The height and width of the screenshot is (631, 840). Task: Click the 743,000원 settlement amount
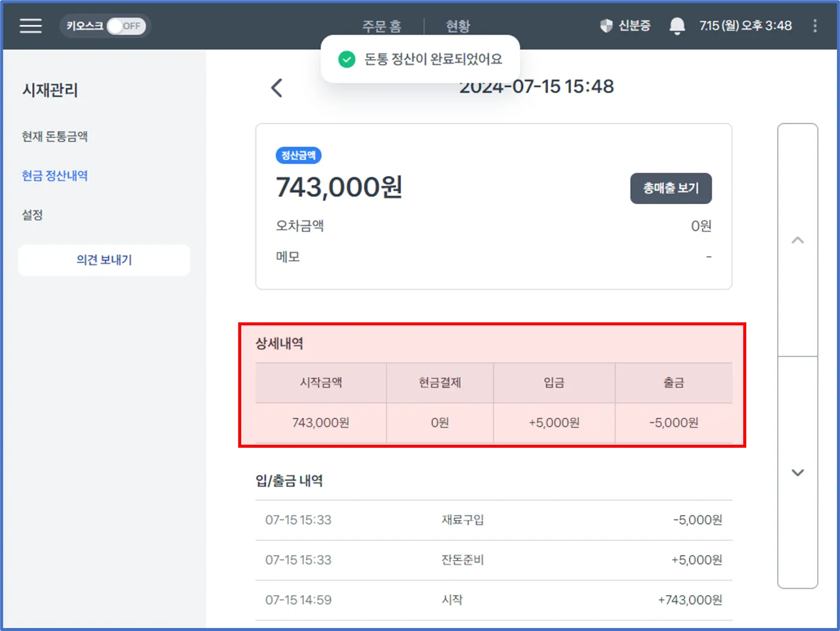[339, 187]
